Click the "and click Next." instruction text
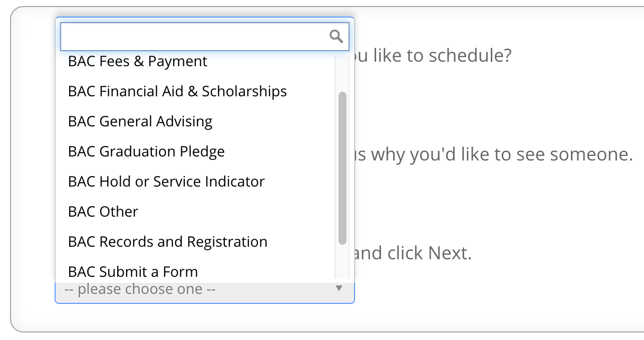The image size is (644, 340). (x=413, y=253)
